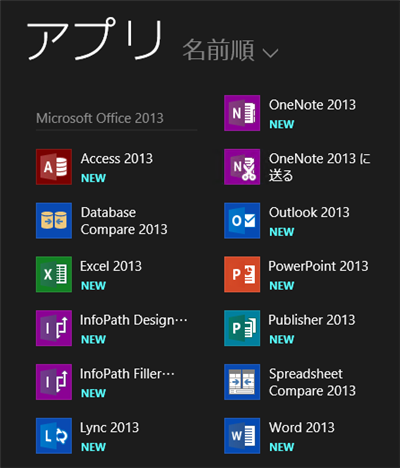Screen dimensions: 400x468
Task: Open the blue Word 2013 icon
Action: point(242,436)
